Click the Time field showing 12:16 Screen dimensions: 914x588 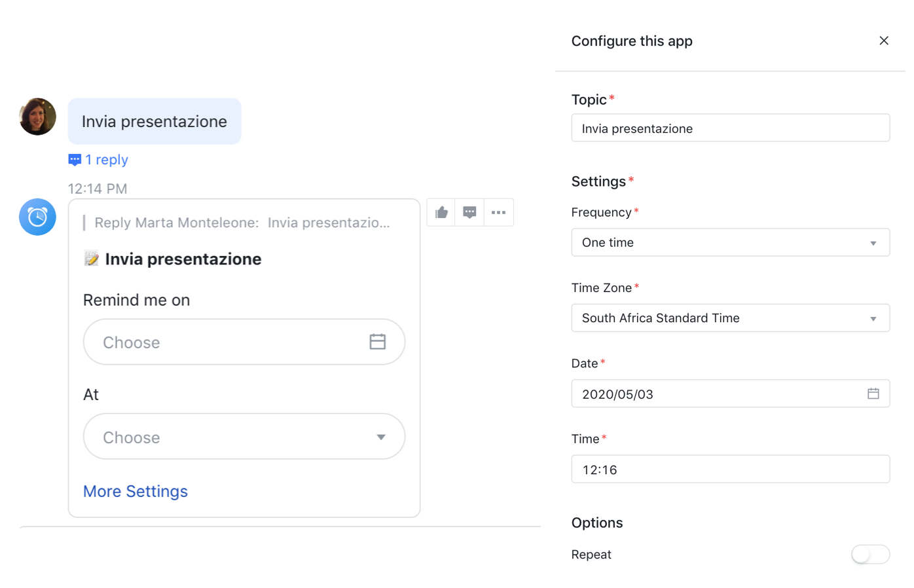tap(730, 469)
